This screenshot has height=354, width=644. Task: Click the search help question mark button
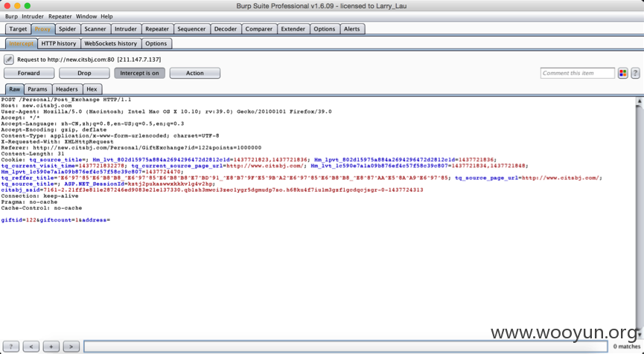click(11, 347)
